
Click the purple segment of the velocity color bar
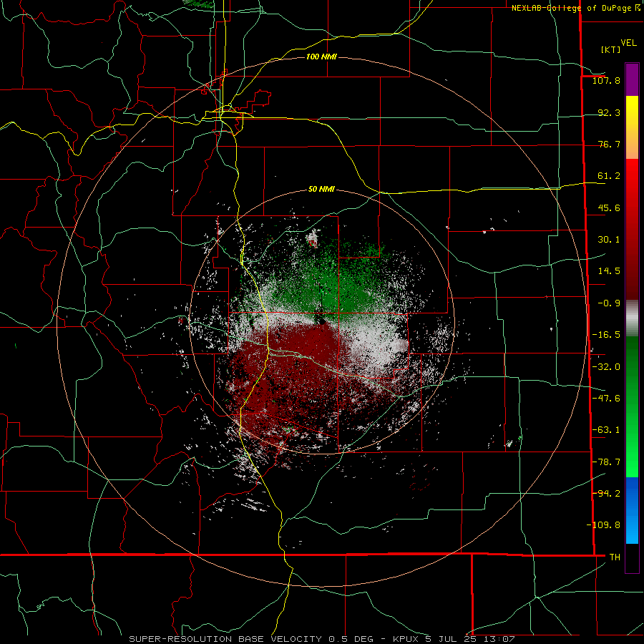click(x=632, y=79)
